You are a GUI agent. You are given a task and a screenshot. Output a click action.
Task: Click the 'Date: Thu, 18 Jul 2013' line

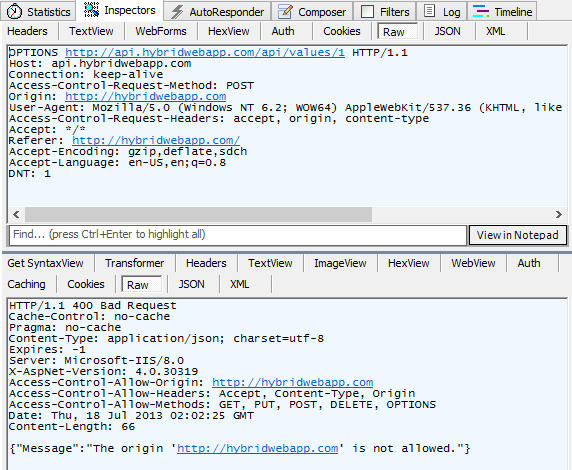[131, 416]
